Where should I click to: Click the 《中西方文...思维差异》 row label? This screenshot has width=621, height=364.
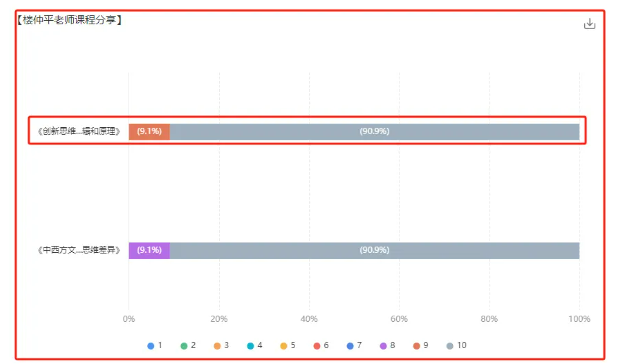coord(79,250)
